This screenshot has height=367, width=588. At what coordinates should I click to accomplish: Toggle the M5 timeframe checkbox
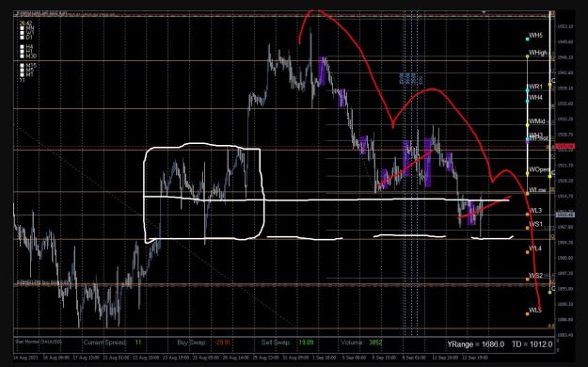[x=23, y=71]
